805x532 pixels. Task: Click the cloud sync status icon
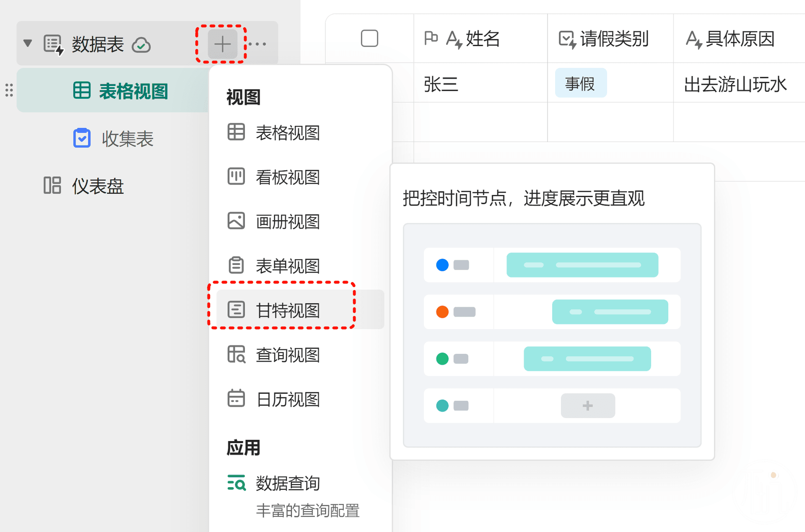tap(141, 45)
